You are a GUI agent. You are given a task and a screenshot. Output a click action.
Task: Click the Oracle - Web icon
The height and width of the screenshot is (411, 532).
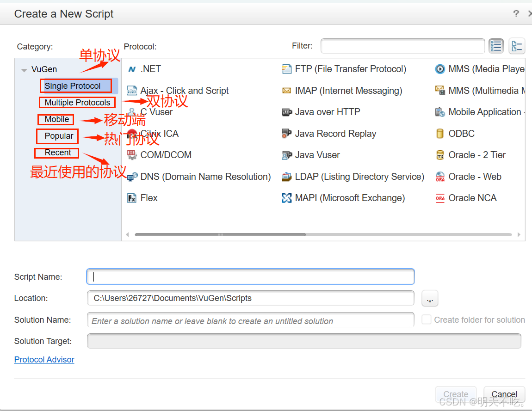[440, 177]
